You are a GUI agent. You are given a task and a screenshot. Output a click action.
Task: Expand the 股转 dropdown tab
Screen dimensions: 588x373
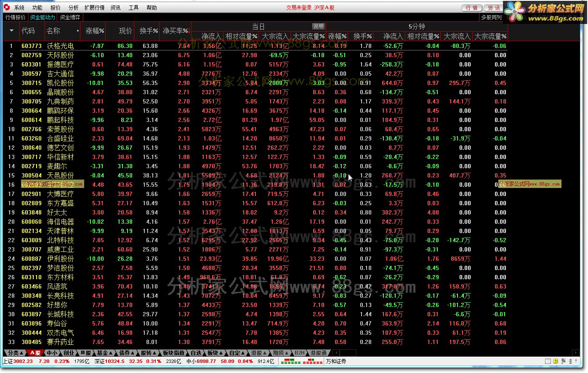(x=149, y=353)
